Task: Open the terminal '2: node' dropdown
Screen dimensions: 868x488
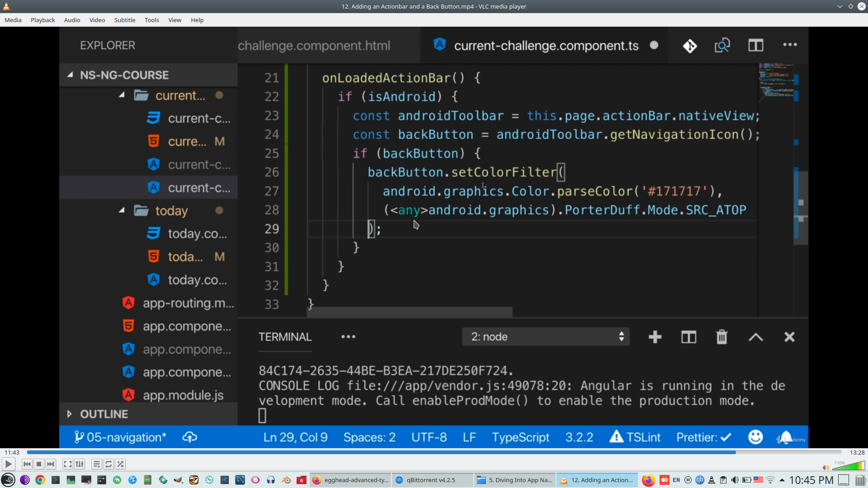Action: (546, 337)
